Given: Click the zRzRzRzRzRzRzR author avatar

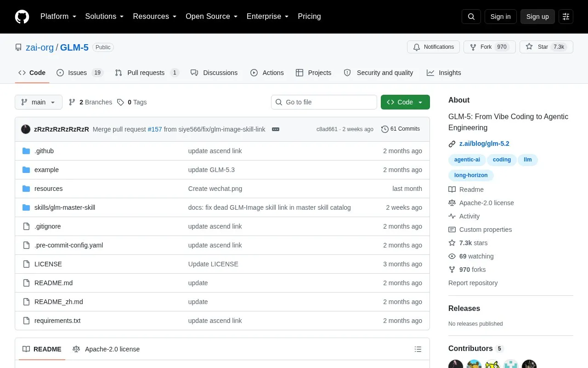Looking at the screenshot, I should (x=26, y=129).
